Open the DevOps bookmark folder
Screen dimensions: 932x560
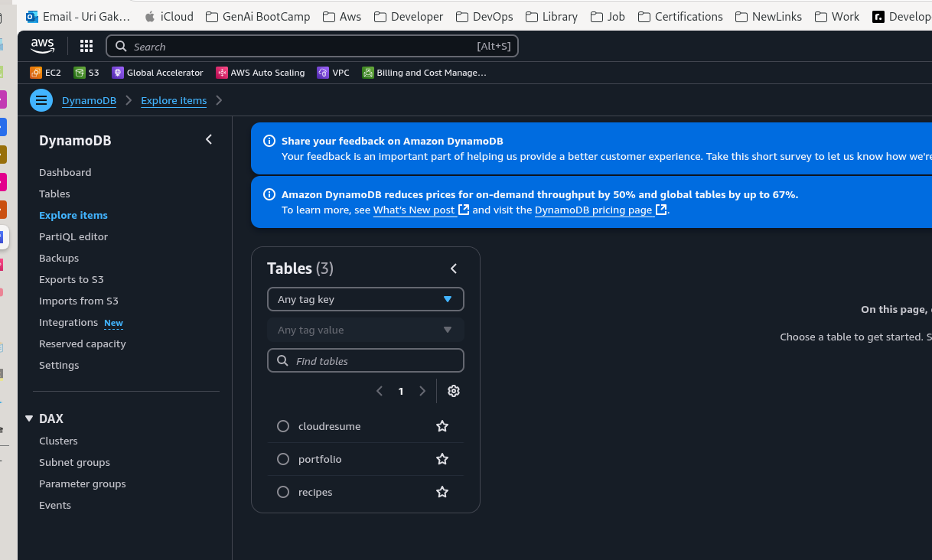point(484,16)
